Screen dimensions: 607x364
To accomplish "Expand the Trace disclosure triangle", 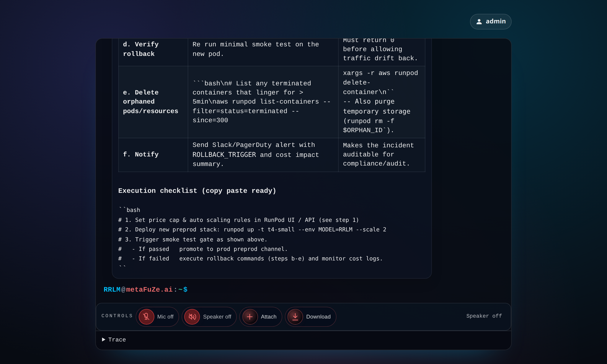I will [104, 340].
